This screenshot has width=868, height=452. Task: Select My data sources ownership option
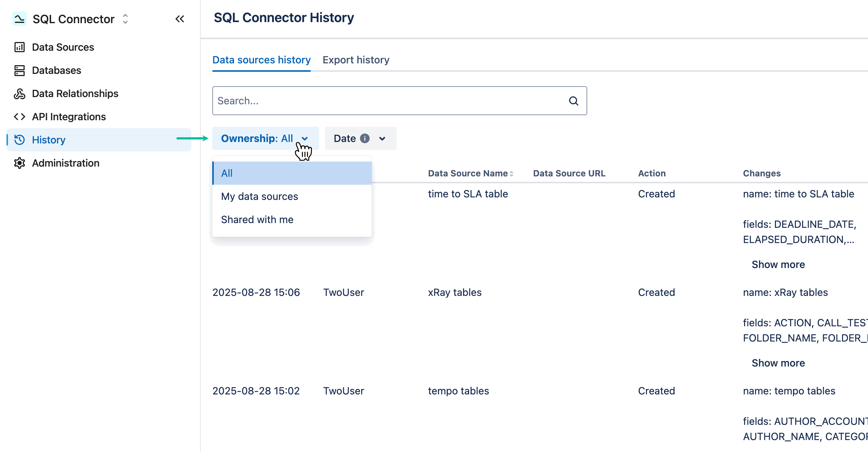pyautogui.click(x=259, y=196)
